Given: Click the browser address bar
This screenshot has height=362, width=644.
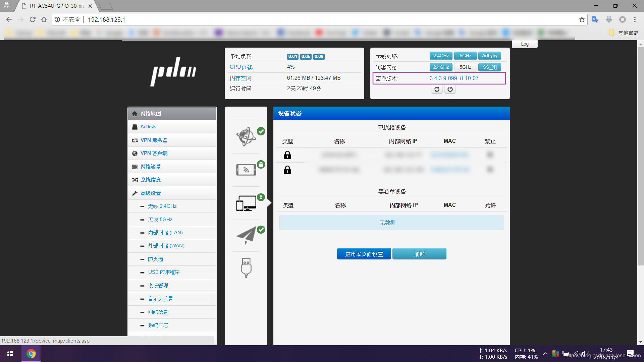Looking at the screenshot, I should (302, 19).
